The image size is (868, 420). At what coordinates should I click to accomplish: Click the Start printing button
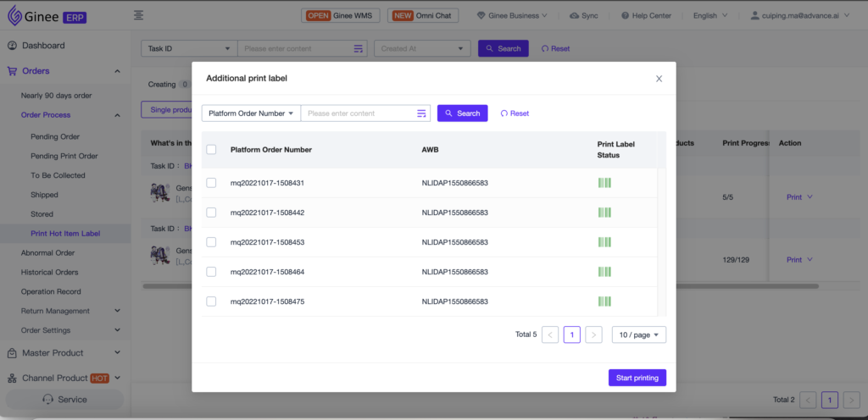(x=637, y=378)
